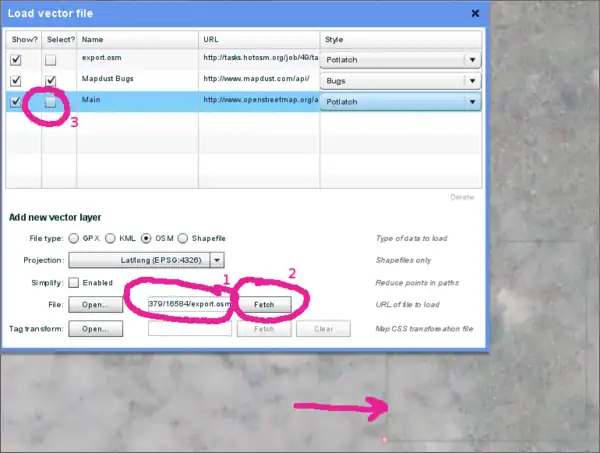Open Style dropdown for export.osm layer
This screenshot has width=600, height=453.
pyautogui.click(x=471, y=59)
